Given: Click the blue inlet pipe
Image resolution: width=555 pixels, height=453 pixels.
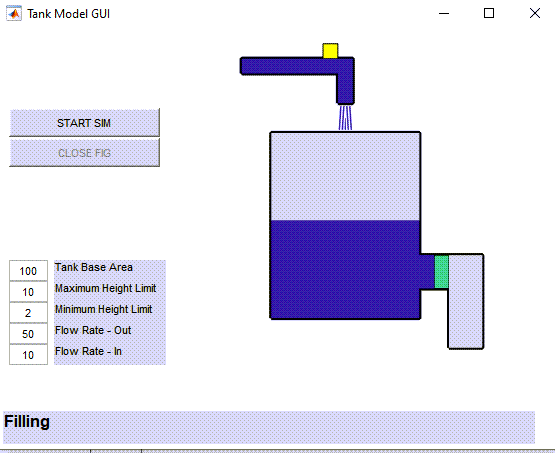Looking at the screenshot, I should click(297, 66).
